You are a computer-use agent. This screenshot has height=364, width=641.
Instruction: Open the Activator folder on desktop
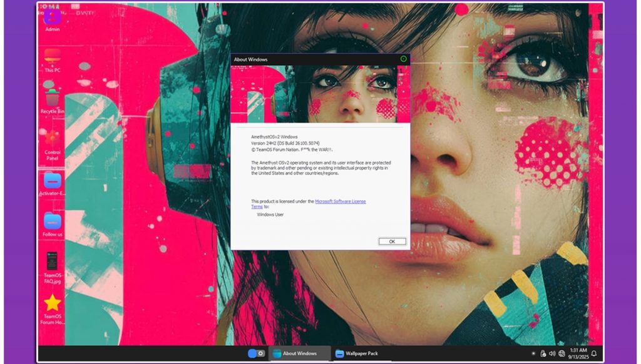point(53,183)
